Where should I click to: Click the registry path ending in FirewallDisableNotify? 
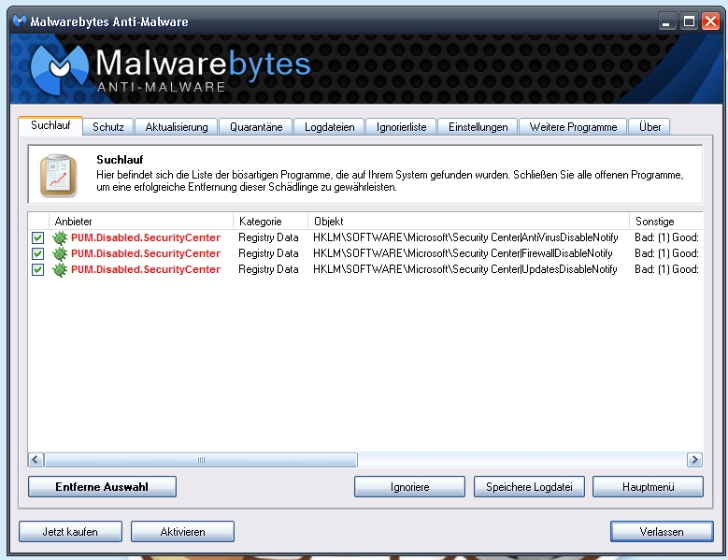pos(463,253)
